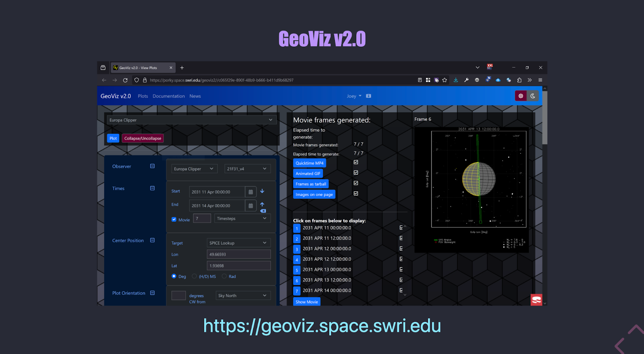Image resolution: width=644 pixels, height=354 pixels.
Task: Display frame 6 using its number button
Action: coord(297,280)
